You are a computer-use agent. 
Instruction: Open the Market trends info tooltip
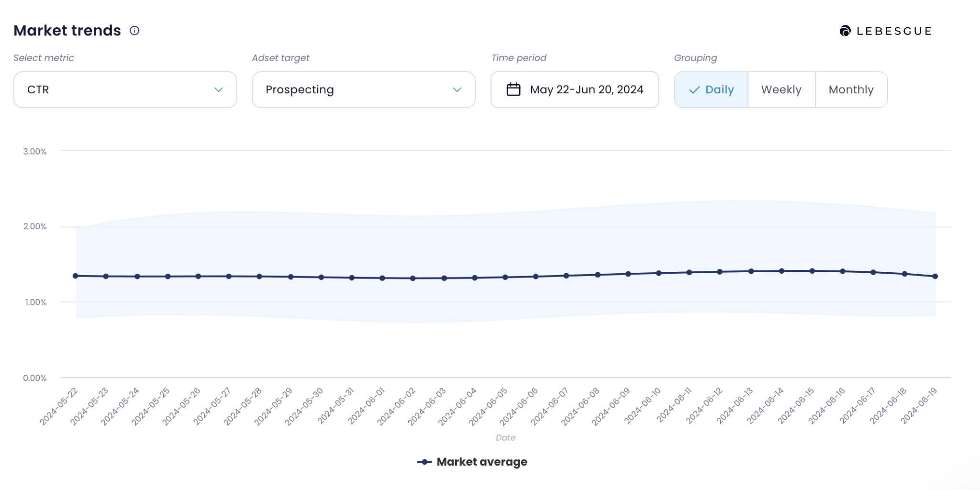[134, 31]
